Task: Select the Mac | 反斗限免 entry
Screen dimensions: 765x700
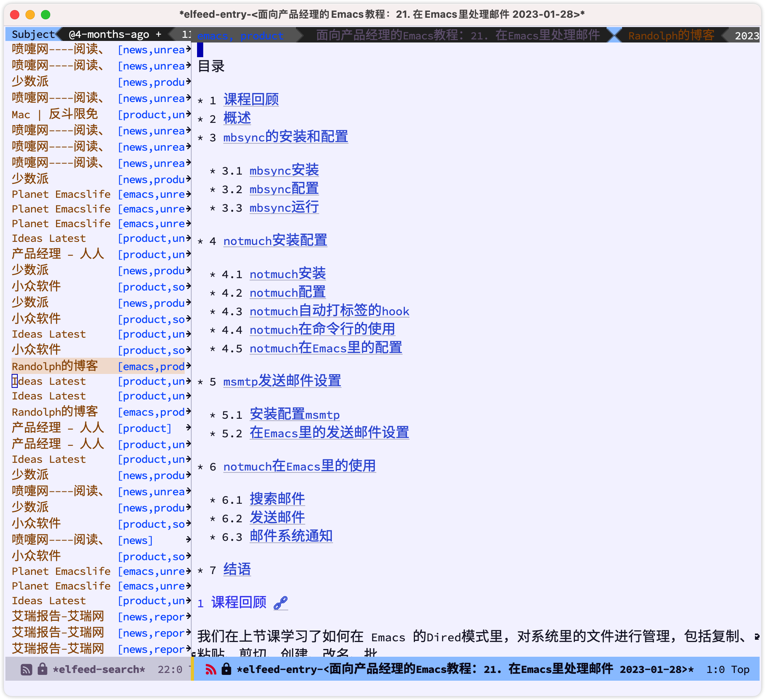Action: click(98, 114)
